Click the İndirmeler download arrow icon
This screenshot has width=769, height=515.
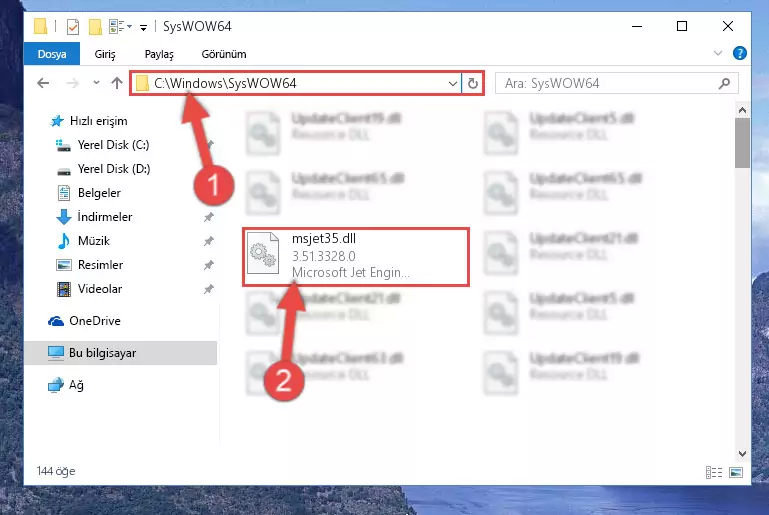coord(64,217)
